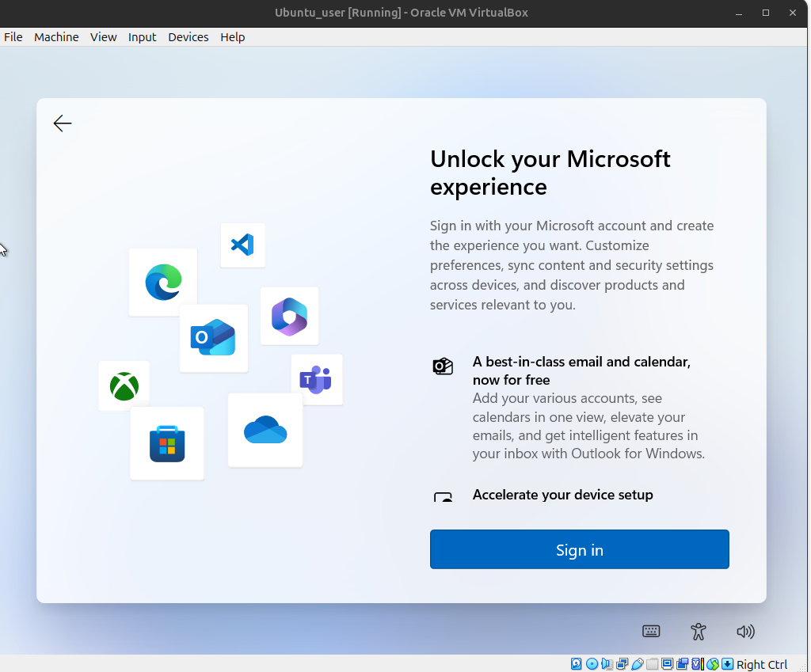Screen dimensions: 811x672
Task: Click the "Add your various accounts" description text
Action: click(x=588, y=426)
